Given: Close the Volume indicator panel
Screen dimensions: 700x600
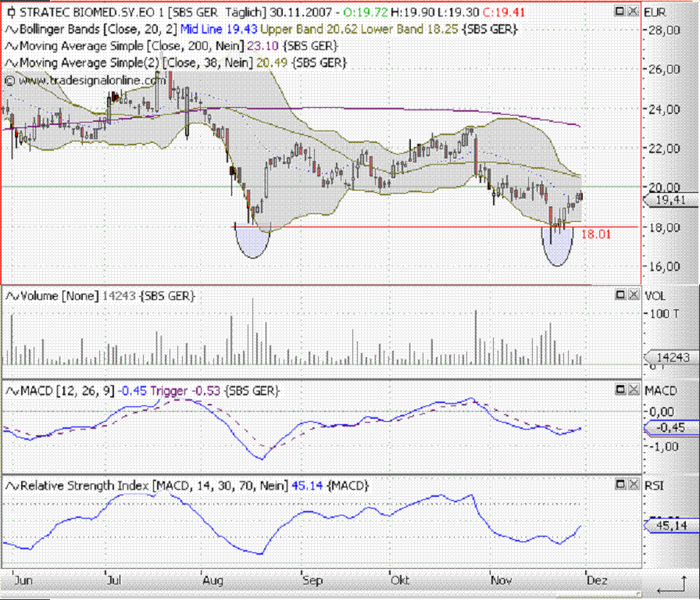Looking at the screenshot, I should pyautogui.click(x=634, y=295).
